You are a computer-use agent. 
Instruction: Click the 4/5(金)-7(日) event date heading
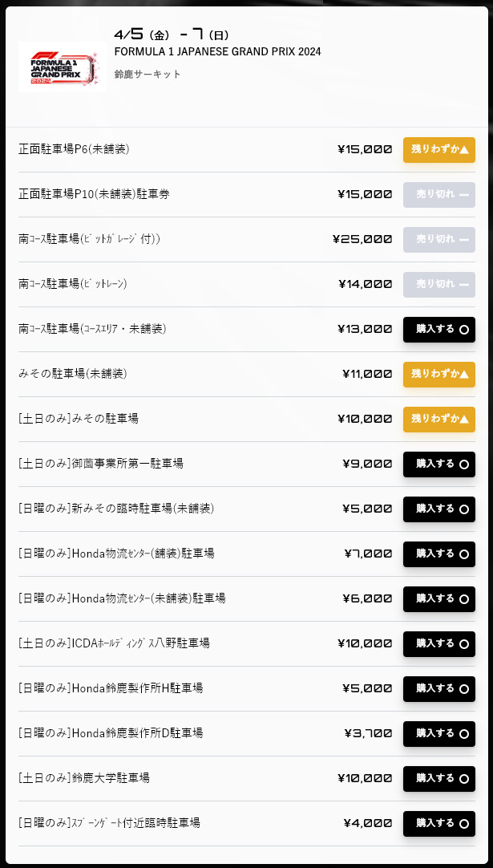[168, 34]
